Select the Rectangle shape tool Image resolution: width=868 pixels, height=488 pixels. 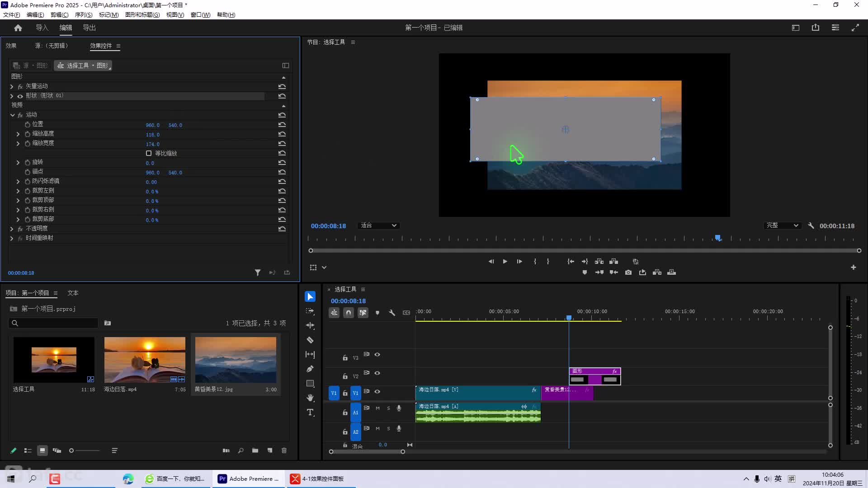(310, 384)
